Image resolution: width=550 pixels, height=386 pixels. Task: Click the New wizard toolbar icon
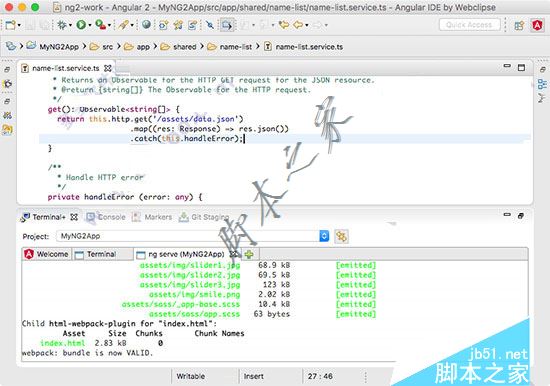click(10, 25)
